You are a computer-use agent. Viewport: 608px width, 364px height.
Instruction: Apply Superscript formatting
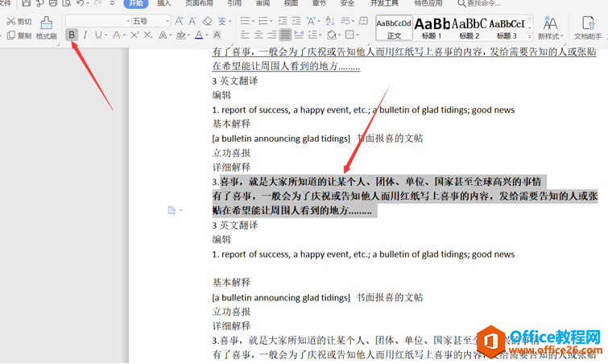pyautogui.click(x=134, y=35)
